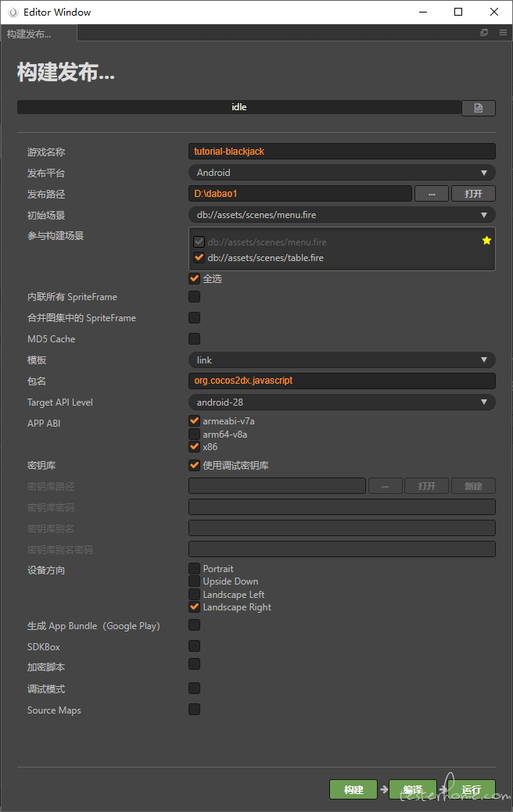Click 打开 next to the publish path
This screenshot has width=513, height=812.
[473, 194]
